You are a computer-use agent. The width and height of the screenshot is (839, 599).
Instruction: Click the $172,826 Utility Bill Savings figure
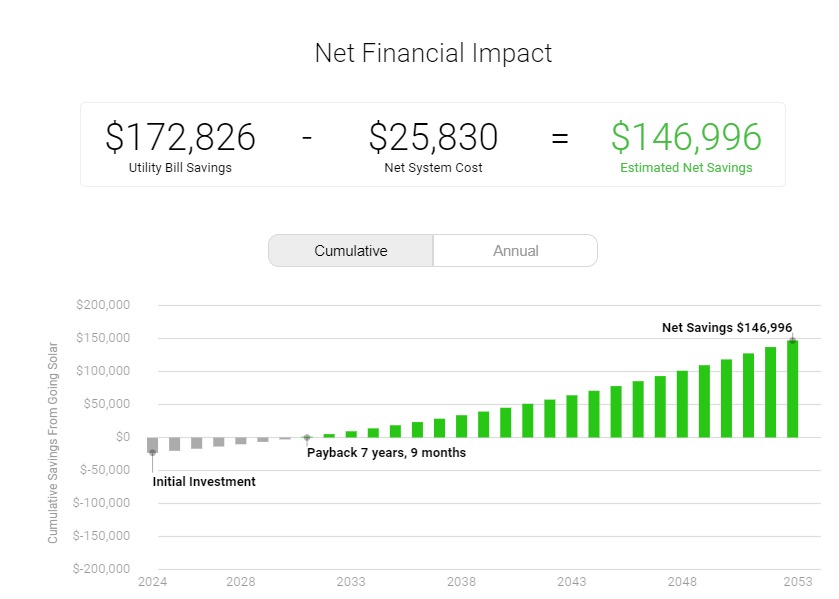[x=180, y=137]
